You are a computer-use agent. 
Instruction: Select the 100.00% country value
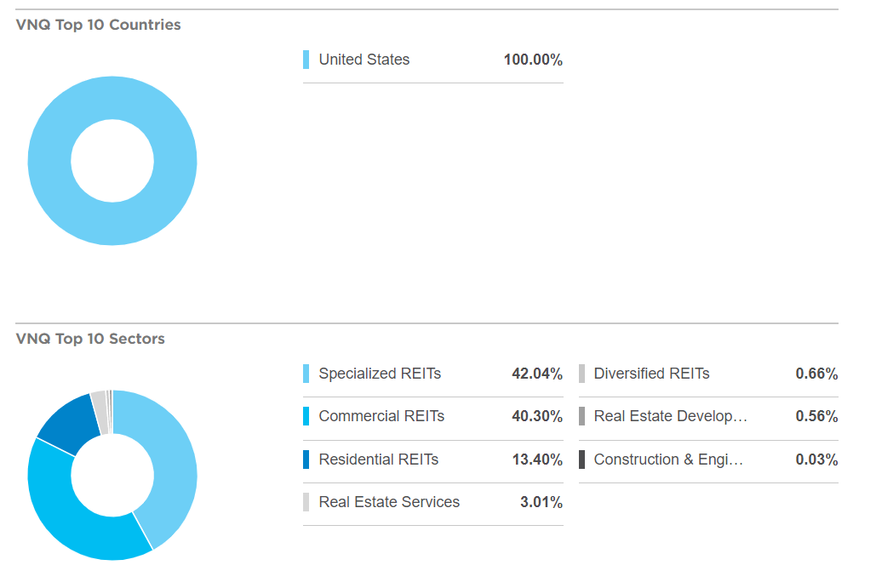(533, 60)
